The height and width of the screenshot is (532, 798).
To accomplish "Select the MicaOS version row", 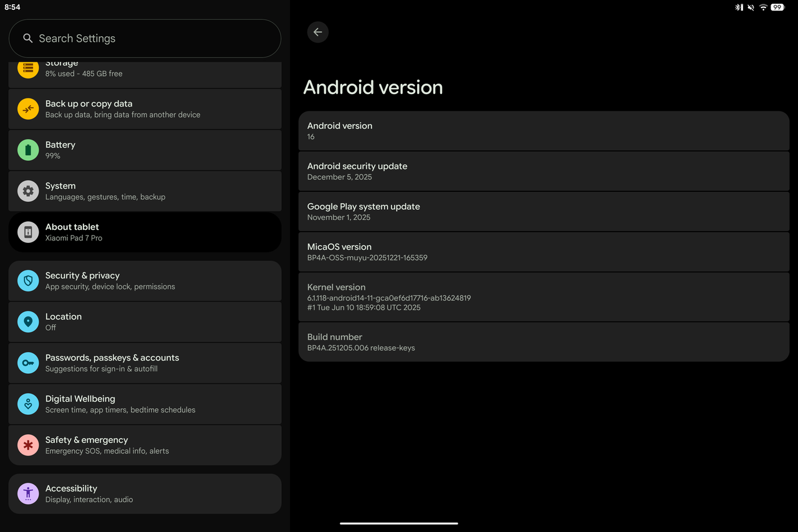I will (544, 252).
